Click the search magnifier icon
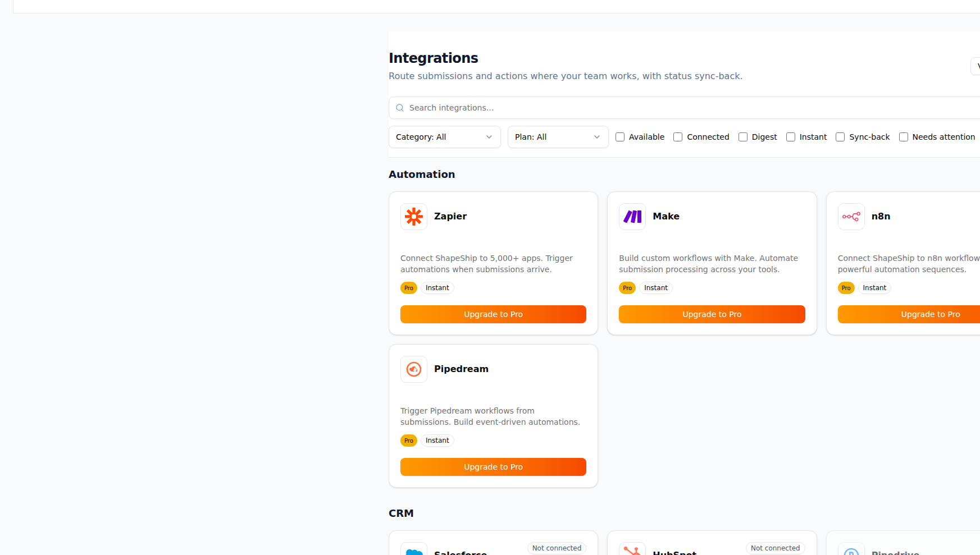This screenshot has width=980, height=555. click(399, 107)
